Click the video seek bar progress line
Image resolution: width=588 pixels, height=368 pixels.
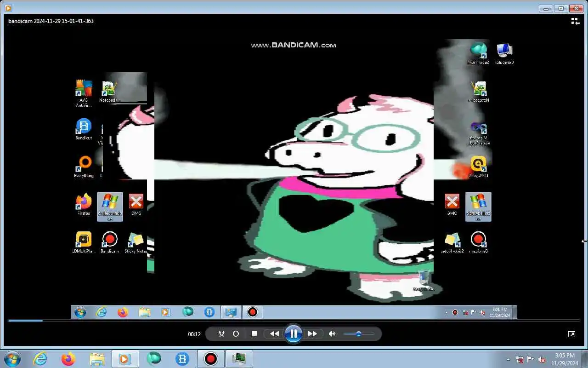pos(294,321)
